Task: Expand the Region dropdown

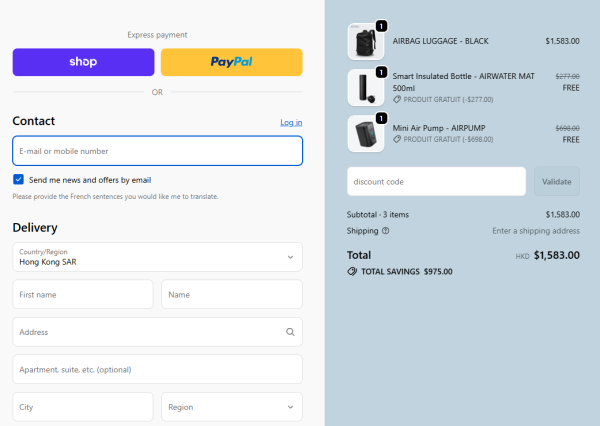Action: pyautogui.click(x=231, y=407)
